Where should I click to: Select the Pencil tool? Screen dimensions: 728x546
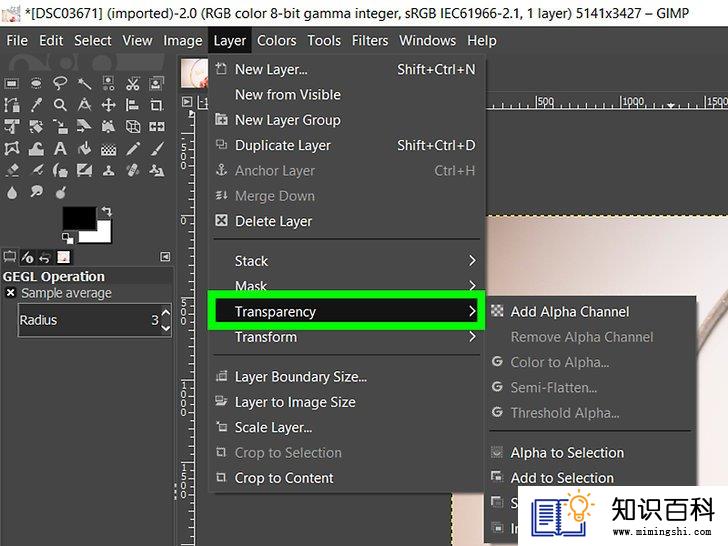click(x=132, y=149)
